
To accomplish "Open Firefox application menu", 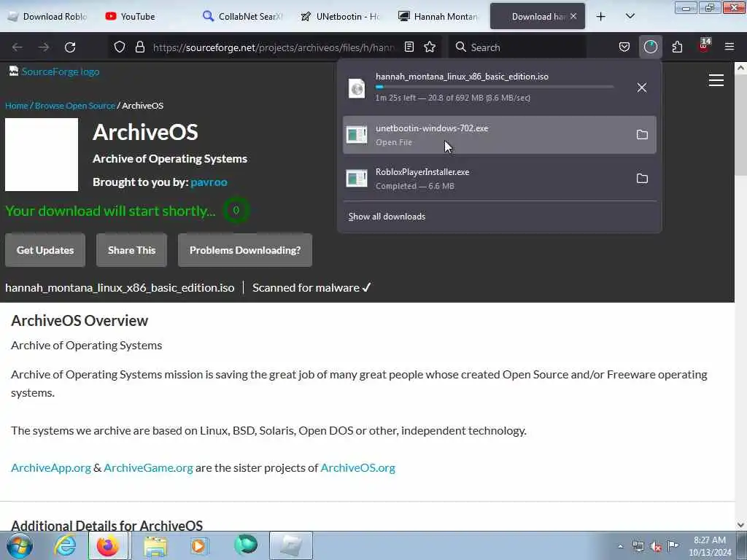I will point(729,47).
